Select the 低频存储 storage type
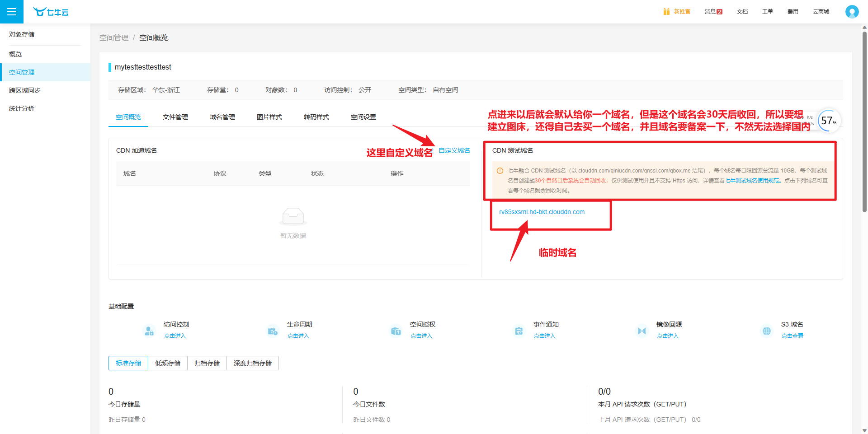This screenshot has width=868, height=434. pos(168,363)
